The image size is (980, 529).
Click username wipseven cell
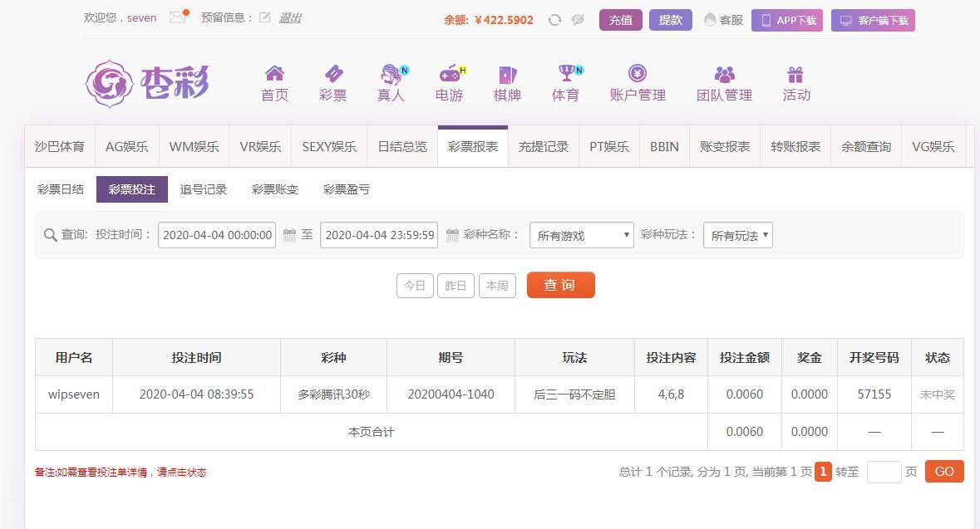click(74, 394)
